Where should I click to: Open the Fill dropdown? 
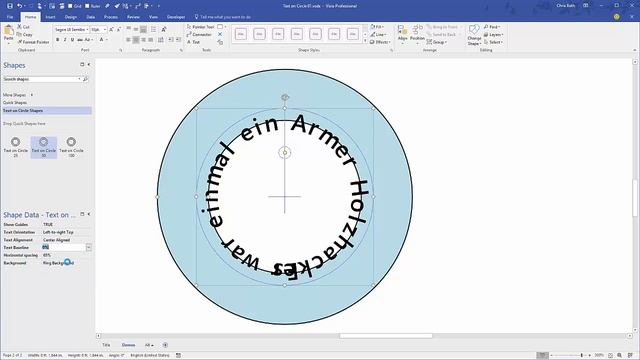(x=376, y=27)
